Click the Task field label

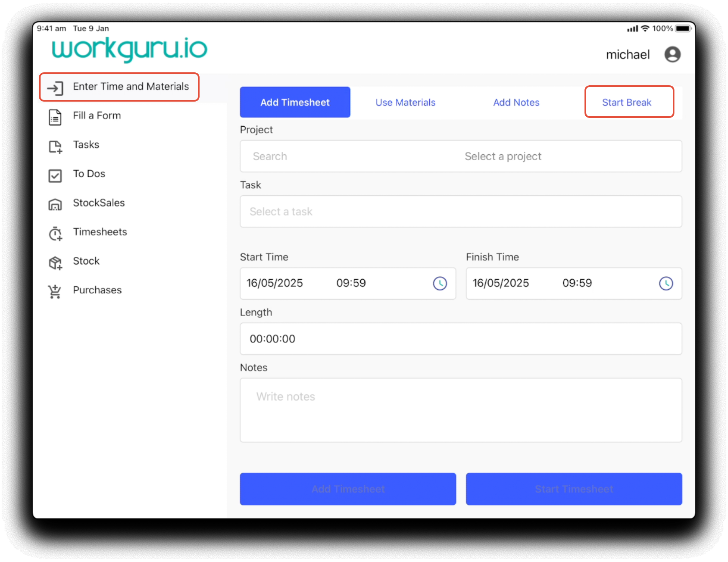tap(250, 185)
